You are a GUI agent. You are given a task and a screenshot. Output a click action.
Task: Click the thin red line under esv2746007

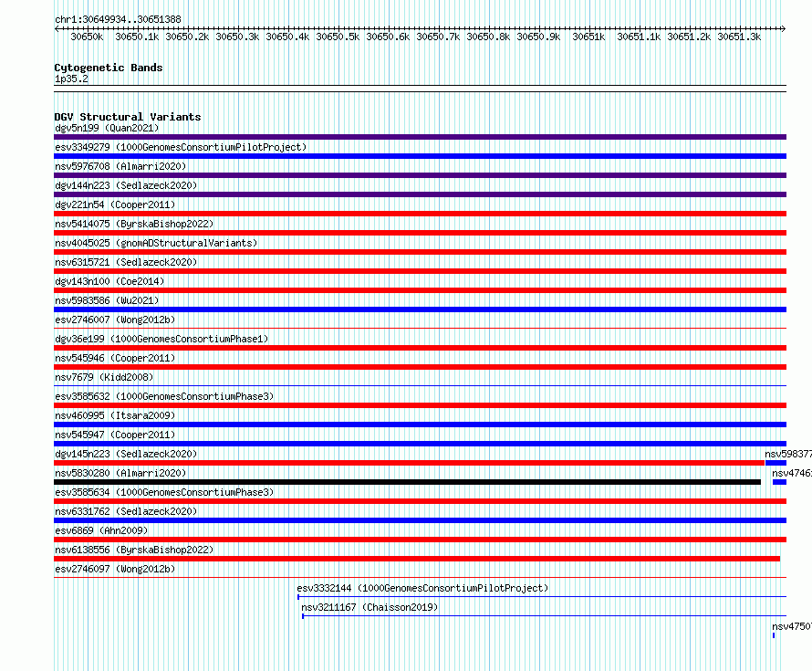click(420, 328)
